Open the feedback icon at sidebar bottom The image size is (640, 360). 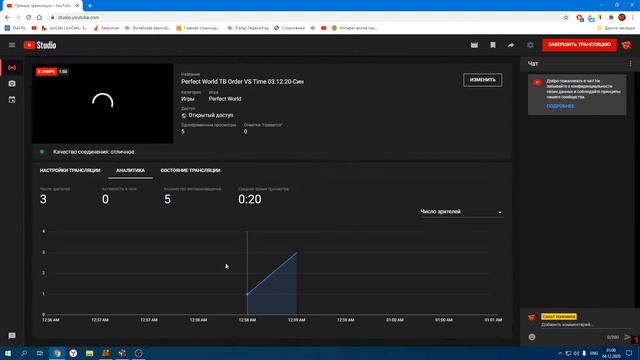click(x=12, y=336)
